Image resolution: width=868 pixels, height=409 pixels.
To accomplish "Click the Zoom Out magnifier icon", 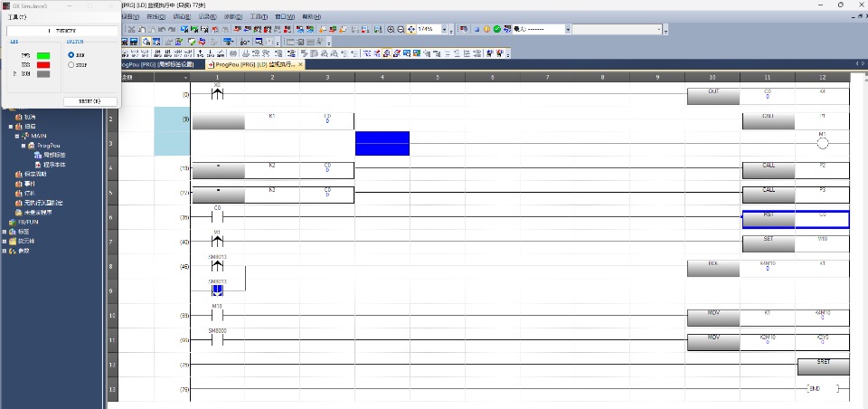I will 401,29.
